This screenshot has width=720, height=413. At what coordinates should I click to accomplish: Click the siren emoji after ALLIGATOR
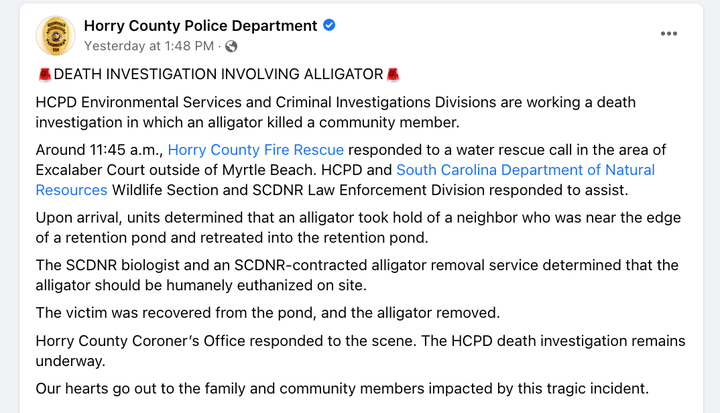393,74
